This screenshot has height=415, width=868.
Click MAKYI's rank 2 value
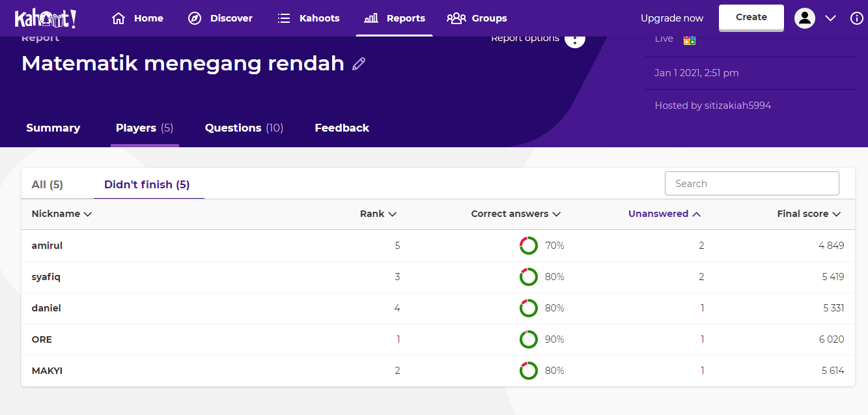[397, 371]
